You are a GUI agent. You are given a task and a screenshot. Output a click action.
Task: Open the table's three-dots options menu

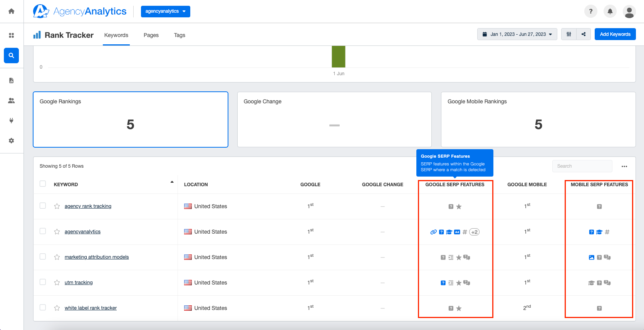pos(624,167)
